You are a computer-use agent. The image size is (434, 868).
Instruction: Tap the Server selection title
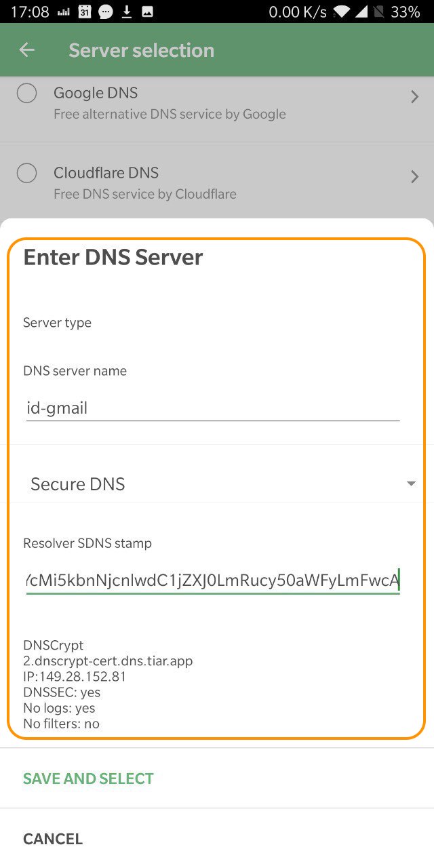tap(141, 50)
